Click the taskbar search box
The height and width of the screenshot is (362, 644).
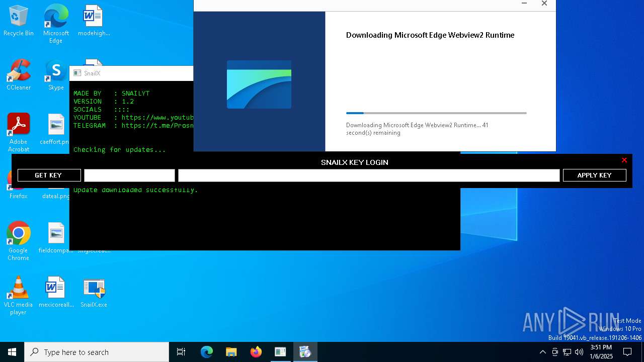pos(97,352)
